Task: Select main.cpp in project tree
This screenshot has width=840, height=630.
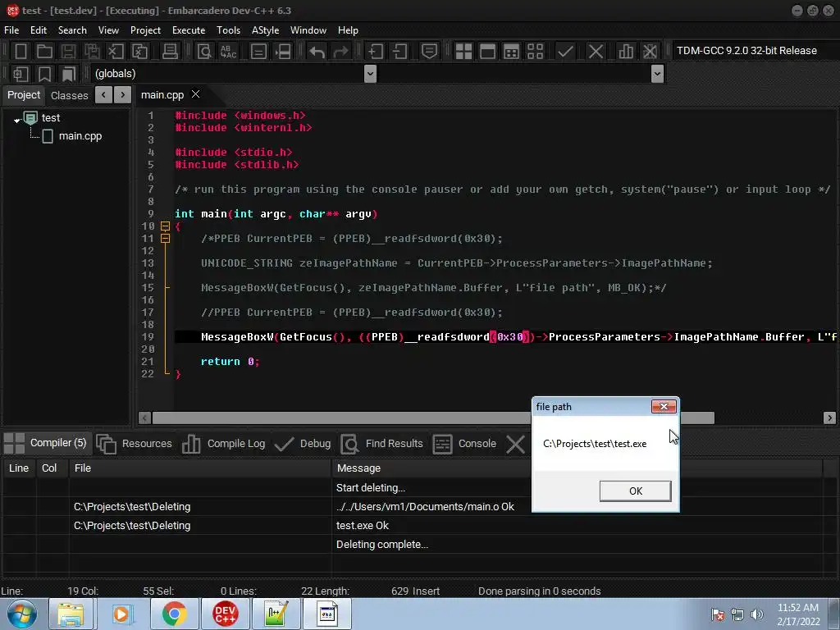Action: (80, 136)
